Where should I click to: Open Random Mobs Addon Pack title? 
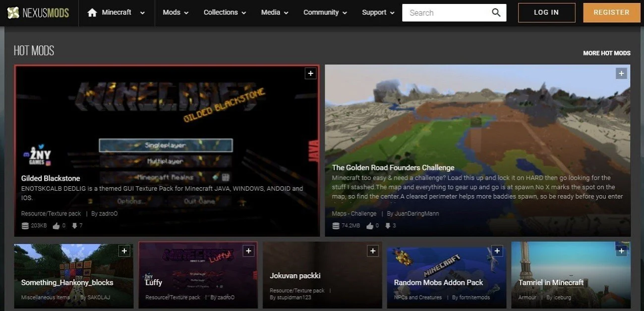click(439, 282)
